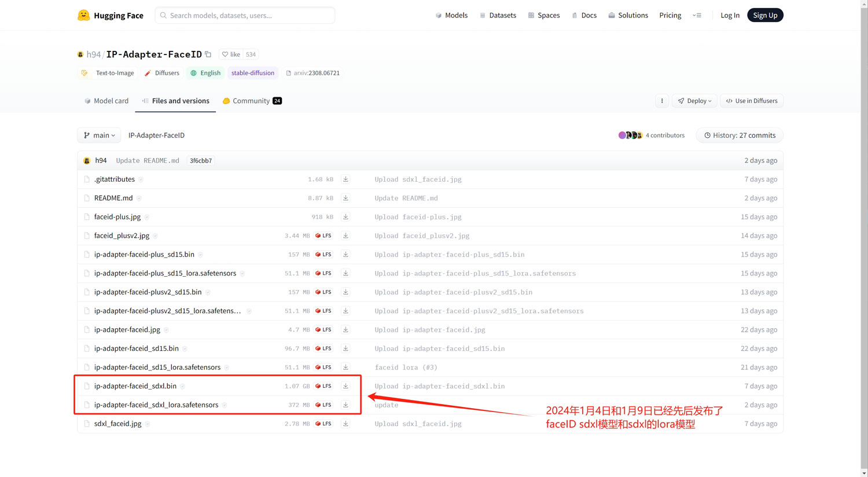This screenshot has width=868, height=477.
Task: Open Docs in the top navigation
Action: click(584, 16)
